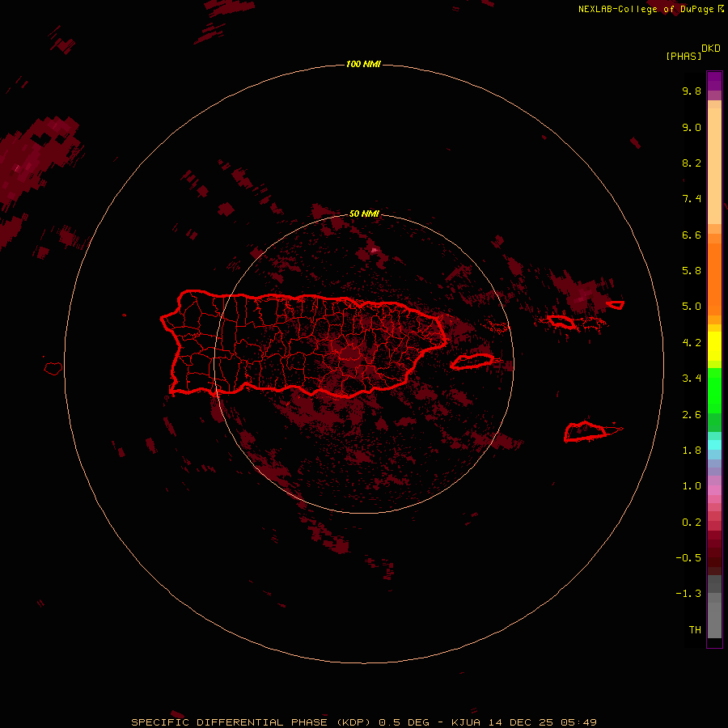Click the 100 NMI range ring label
The image size is (728, 728).
tap(363, 64)
